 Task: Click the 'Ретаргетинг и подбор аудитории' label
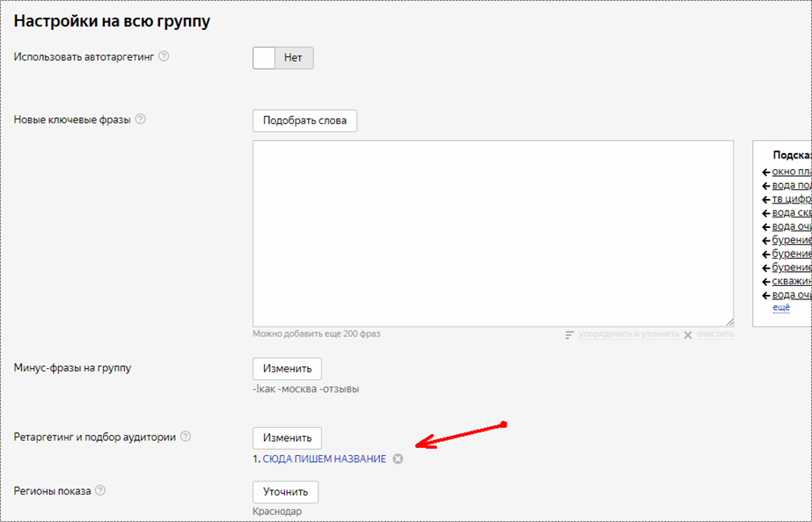95,437
